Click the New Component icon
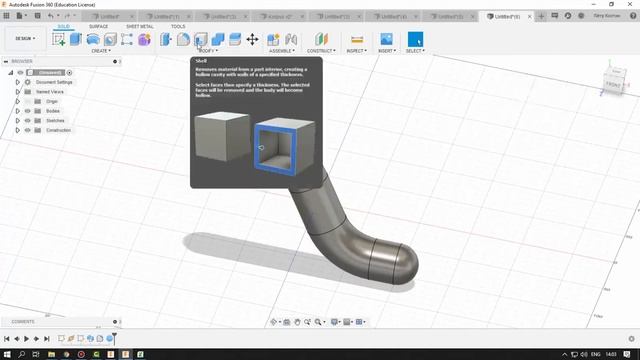The height and width of the screenshot is (360, 640). click(x=273, y=39)
